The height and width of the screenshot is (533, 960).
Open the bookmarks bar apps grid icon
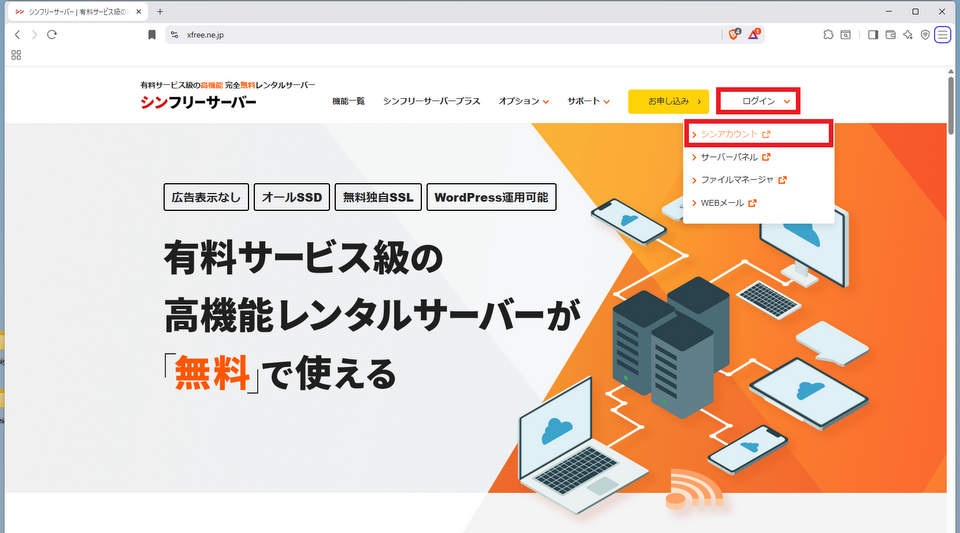pyautogui.click(x=16, y=55)
